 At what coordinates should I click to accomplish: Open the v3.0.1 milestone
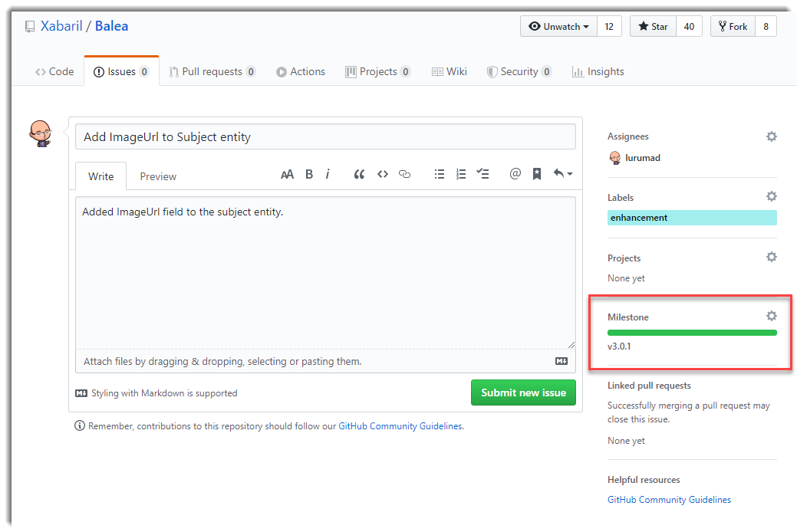(x=619, y=346)
